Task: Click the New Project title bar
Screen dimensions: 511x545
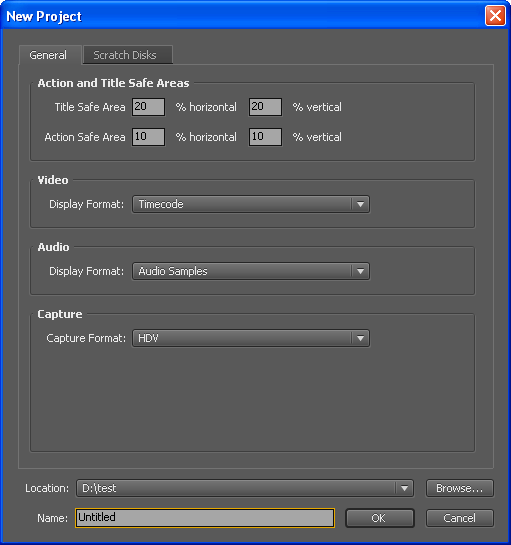Action: (243, 16)
